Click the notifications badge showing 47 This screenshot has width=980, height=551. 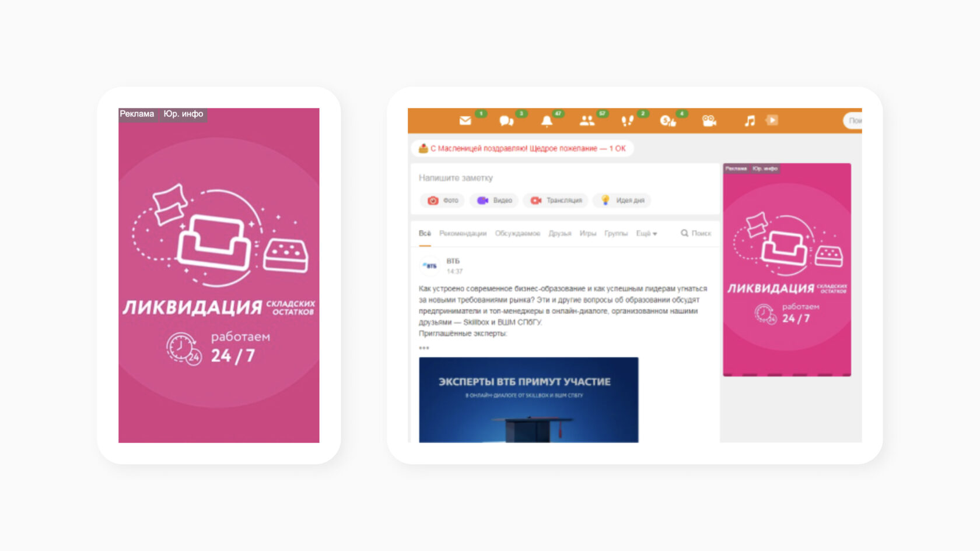coord(558,114)
